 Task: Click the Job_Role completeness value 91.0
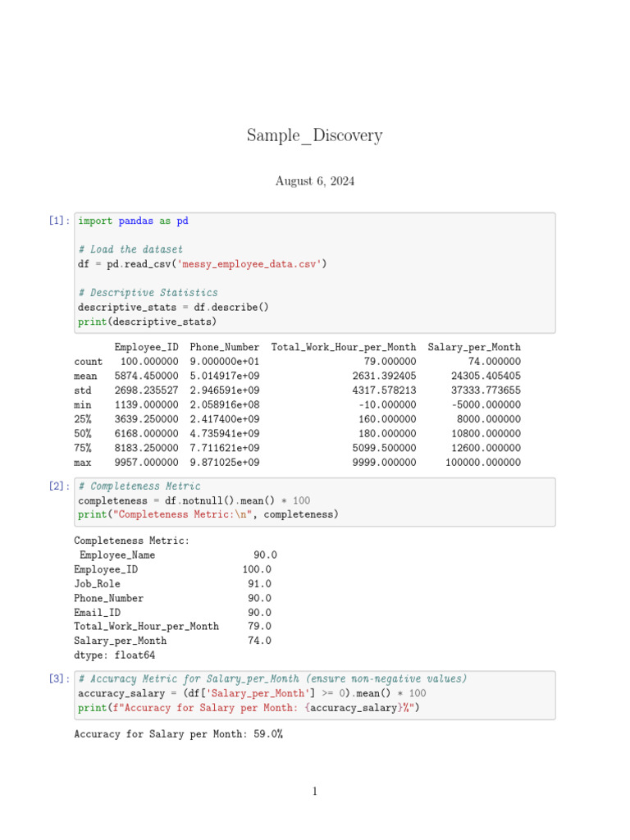click(x=259, y=584)
